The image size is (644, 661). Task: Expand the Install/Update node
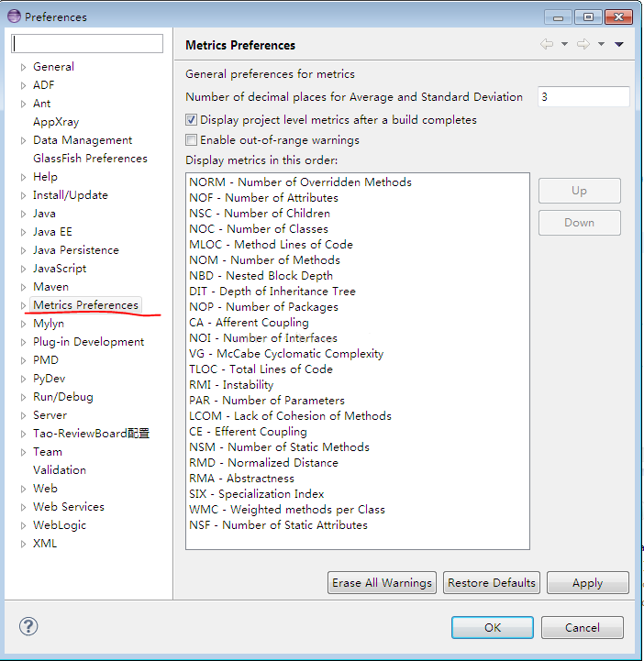(23, 195)
